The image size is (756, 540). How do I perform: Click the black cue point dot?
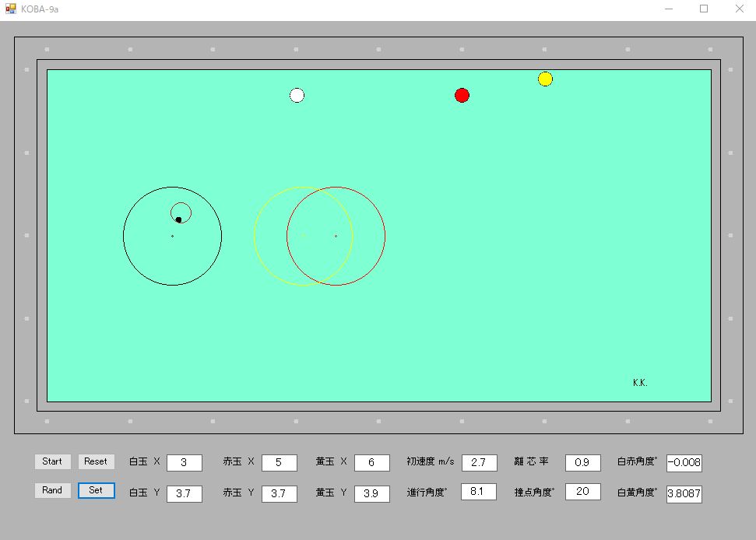tap(178, 219)
